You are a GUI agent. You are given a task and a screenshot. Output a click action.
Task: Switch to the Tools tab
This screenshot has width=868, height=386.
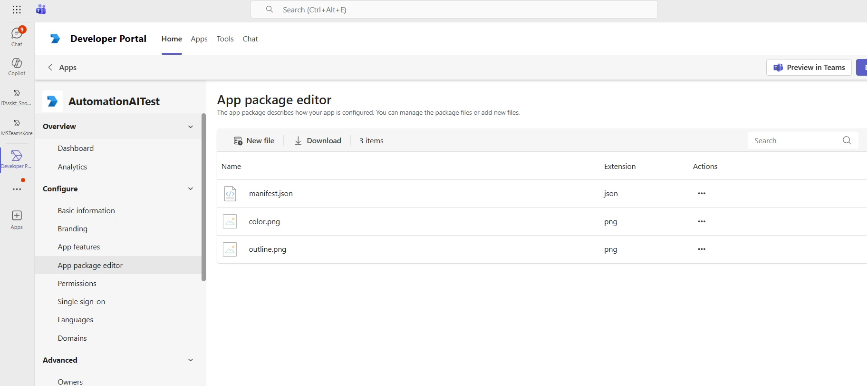225,39
